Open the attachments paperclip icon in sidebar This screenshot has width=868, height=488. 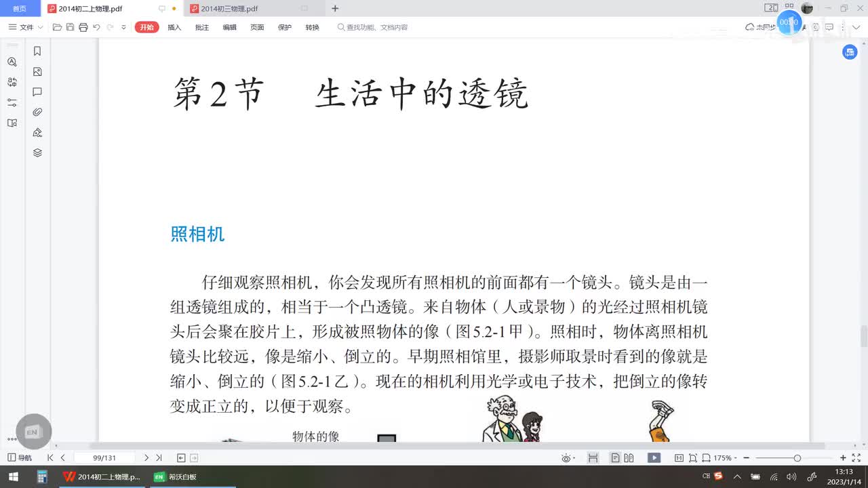[x=37, y=112]
